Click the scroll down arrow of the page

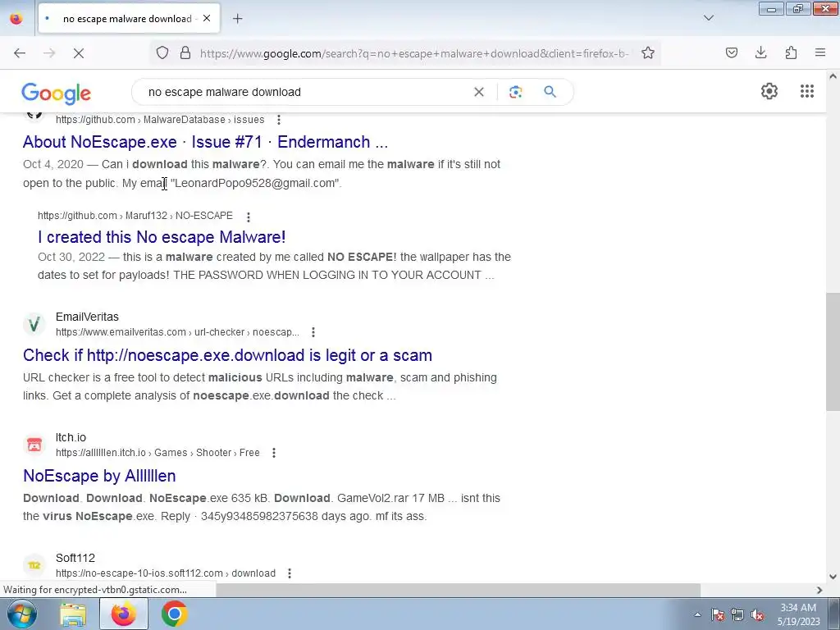point(833,577)
